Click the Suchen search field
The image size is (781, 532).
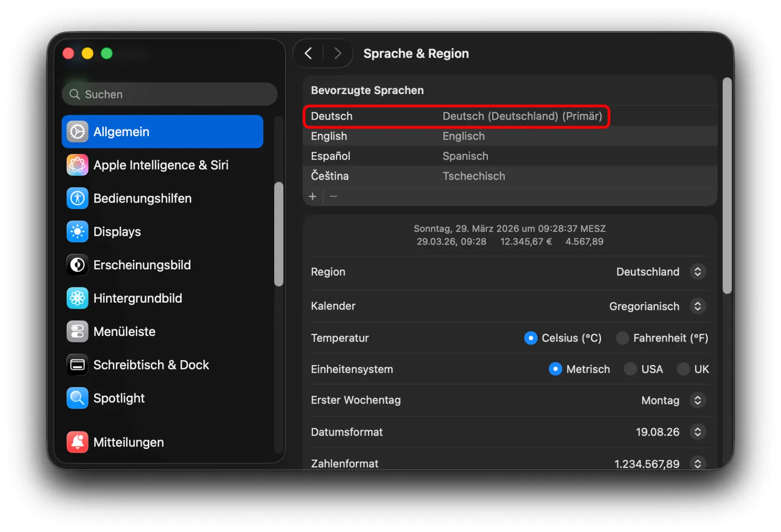(x=170, y=95)
